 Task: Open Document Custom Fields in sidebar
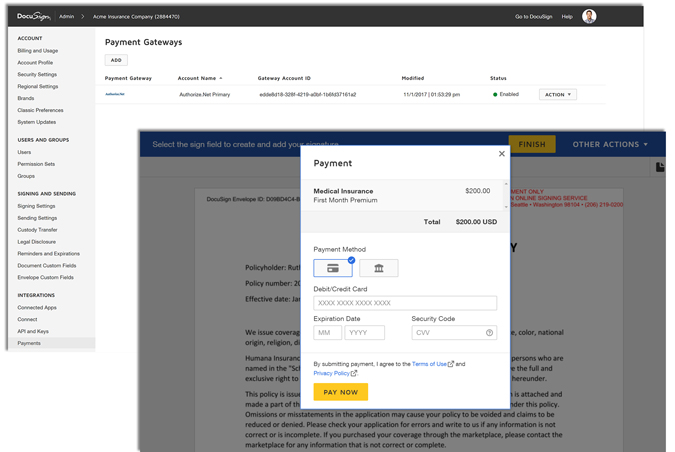(x=47, y=266)
